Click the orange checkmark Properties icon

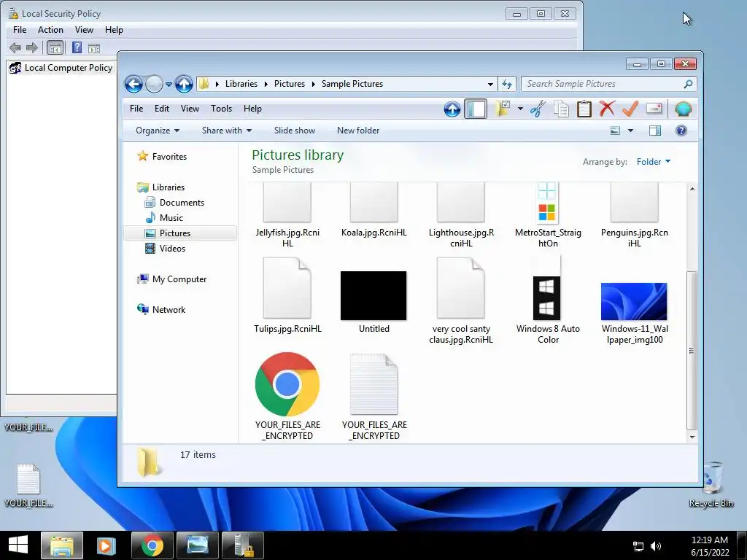(630, 109)
